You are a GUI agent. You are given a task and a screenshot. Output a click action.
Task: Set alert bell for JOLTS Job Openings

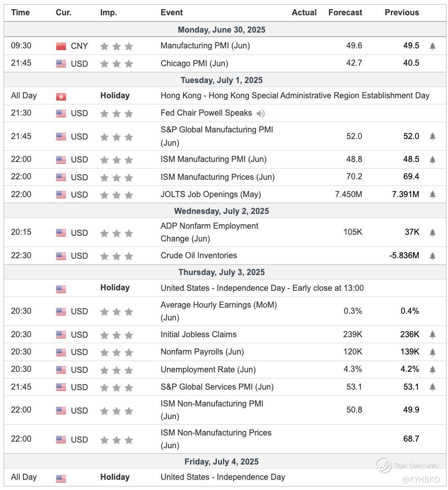click(432, 195)
